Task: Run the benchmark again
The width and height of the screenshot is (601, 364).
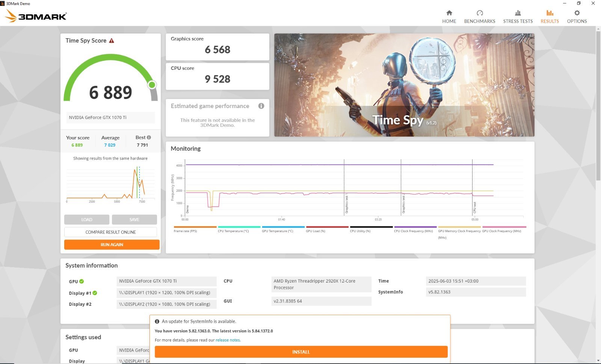Action: [112, 245]
